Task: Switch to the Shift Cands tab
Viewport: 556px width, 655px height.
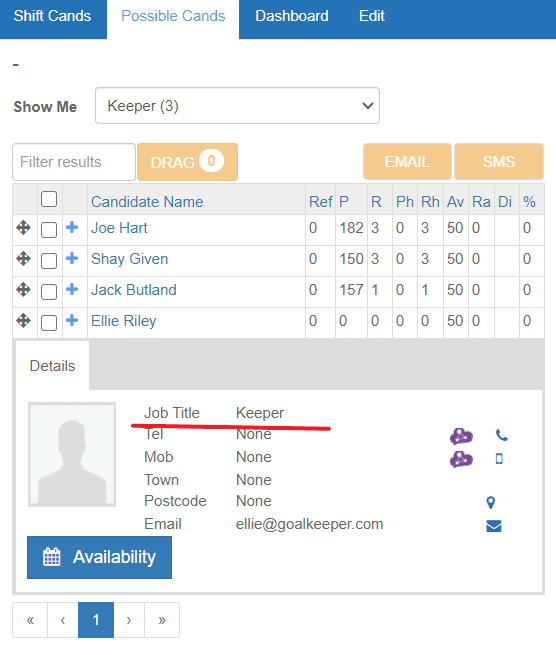Action: click(x=52, y=16)
